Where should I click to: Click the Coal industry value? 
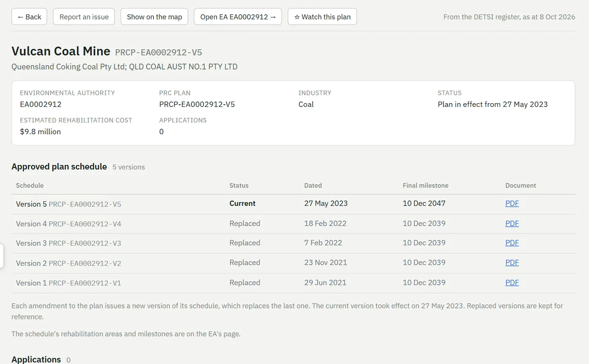(306, 104)
